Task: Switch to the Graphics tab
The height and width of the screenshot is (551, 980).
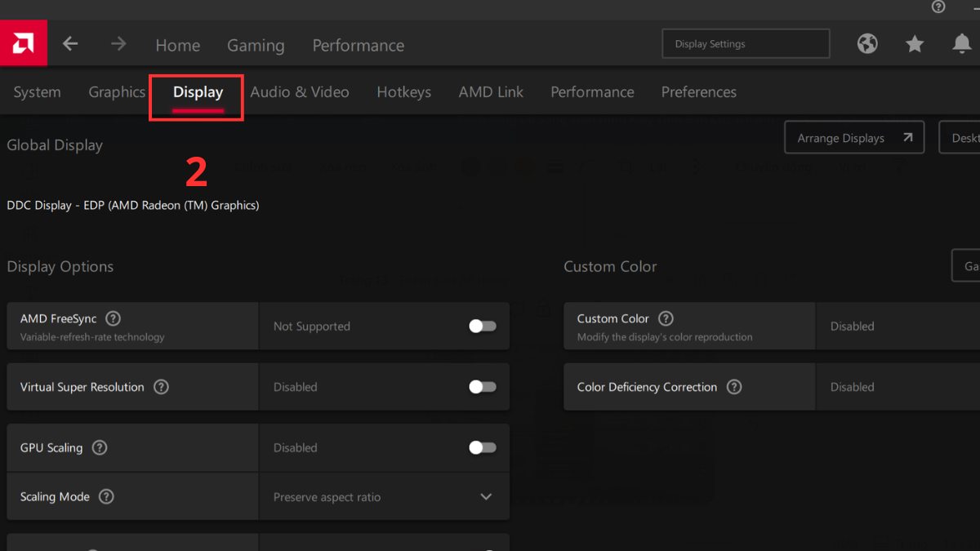Action: (117, 92)
